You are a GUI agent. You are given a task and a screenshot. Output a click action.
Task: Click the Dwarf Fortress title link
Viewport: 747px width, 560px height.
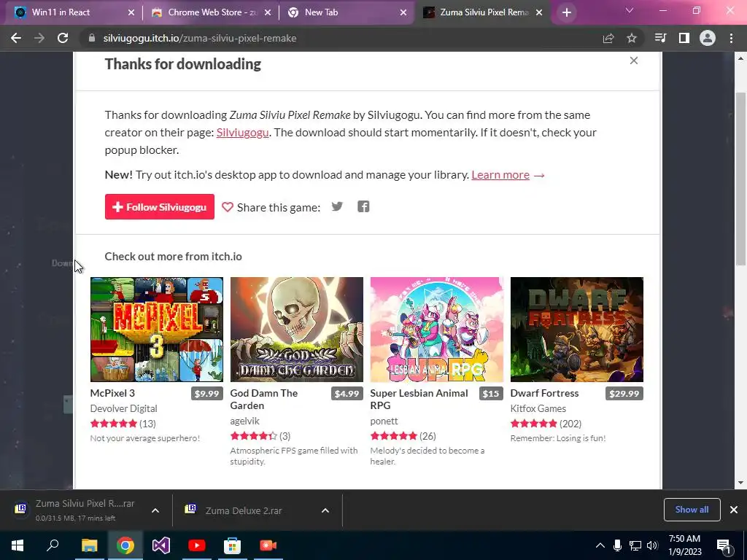coord(544,393)
